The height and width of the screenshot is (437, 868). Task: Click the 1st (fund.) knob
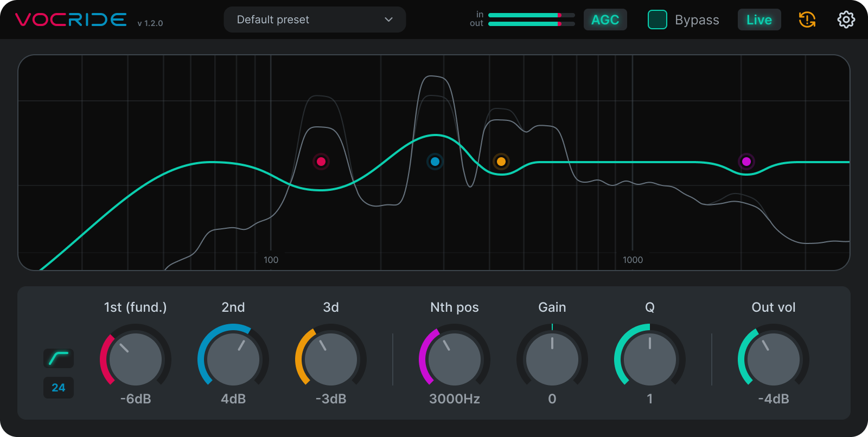(136, 359)
